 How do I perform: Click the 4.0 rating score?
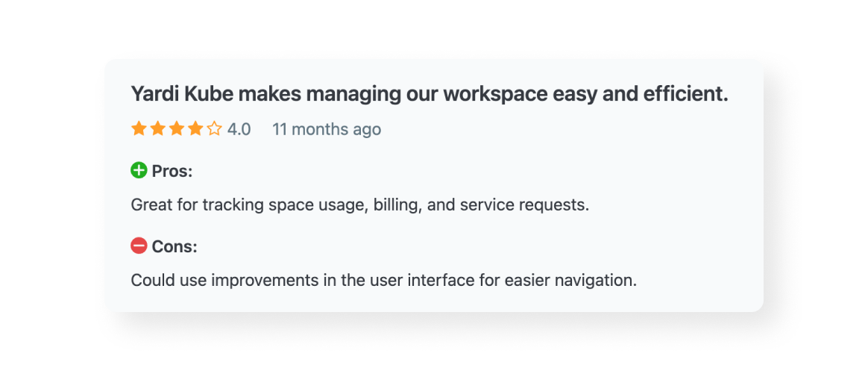pos(239,130)
